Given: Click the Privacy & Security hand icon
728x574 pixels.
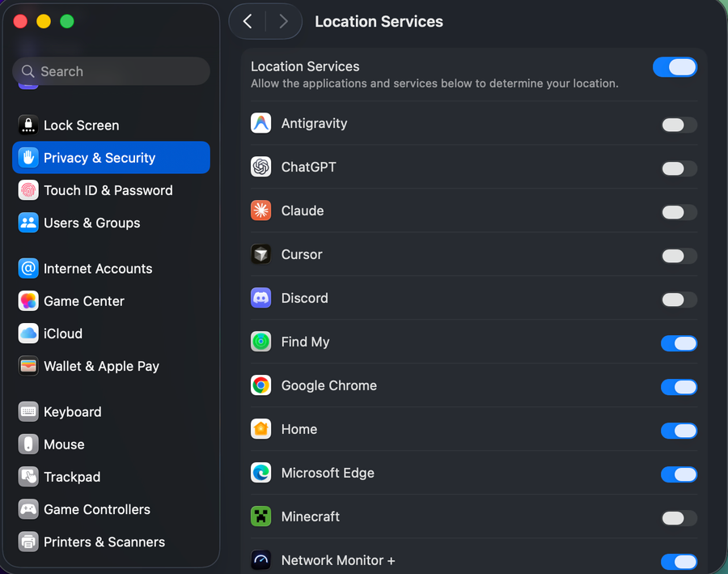Looking at the screenshot, I should 28,158.
